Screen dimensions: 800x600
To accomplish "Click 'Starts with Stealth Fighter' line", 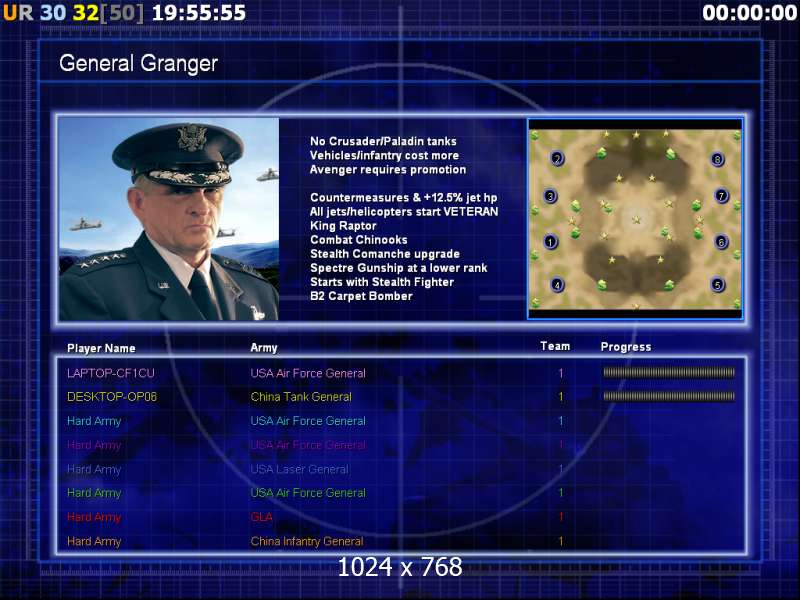I will [x=382, y=282].
